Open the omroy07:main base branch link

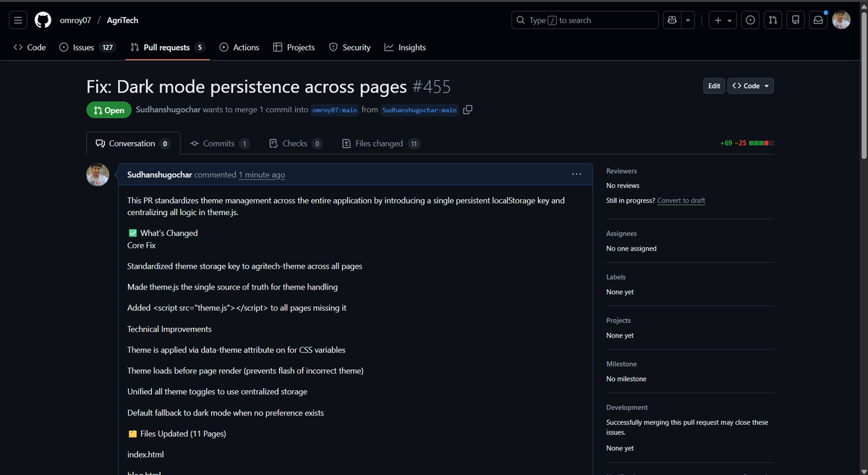[335, 110]
